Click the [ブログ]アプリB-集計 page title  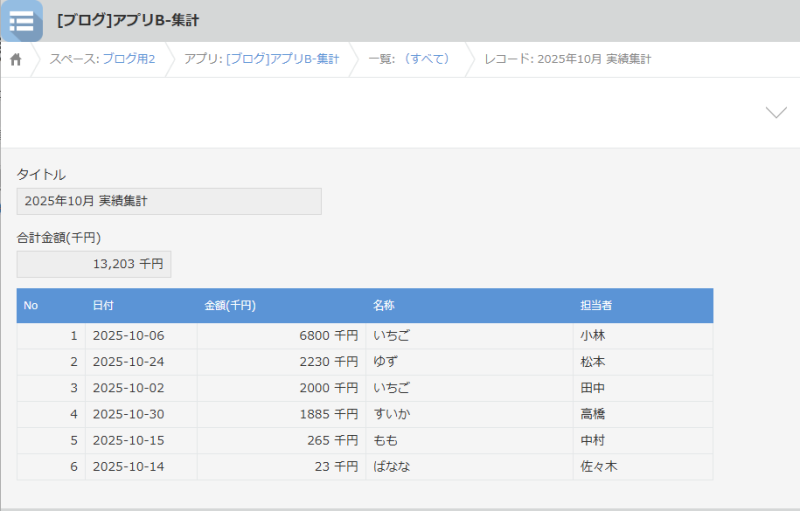click(127, 20)
